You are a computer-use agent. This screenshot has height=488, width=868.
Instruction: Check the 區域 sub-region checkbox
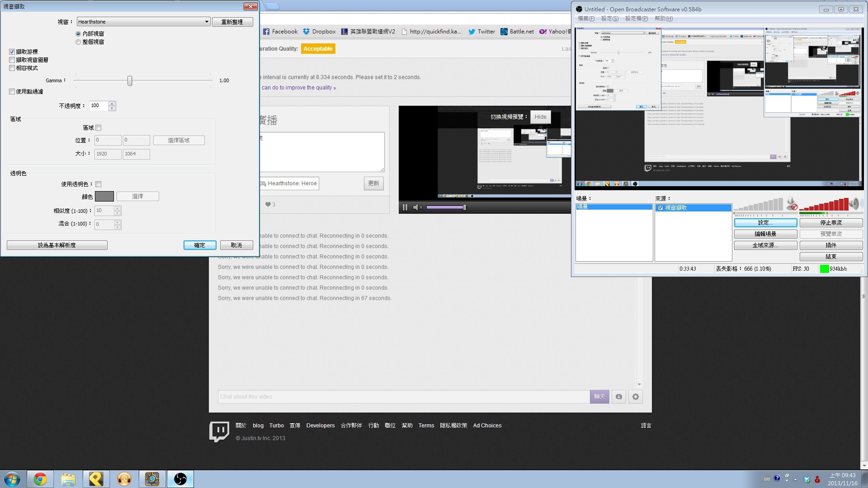pyautogui.click(x=99, y=128)
